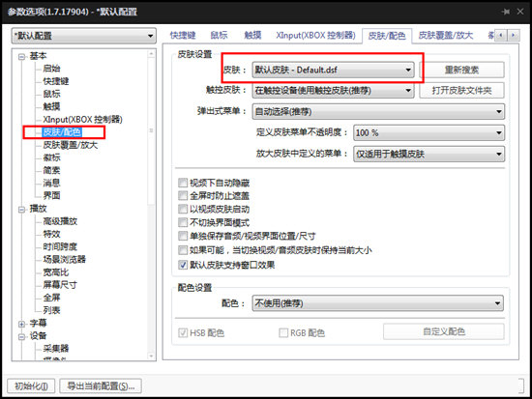
Task: Select 采集器 in the tree
Action: pyautogui.click(x=56, y=349)
